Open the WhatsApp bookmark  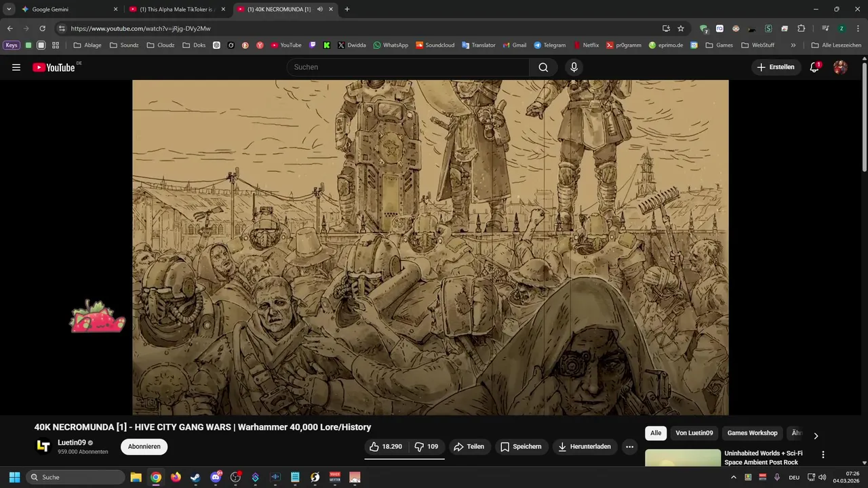tap(391, 45)
